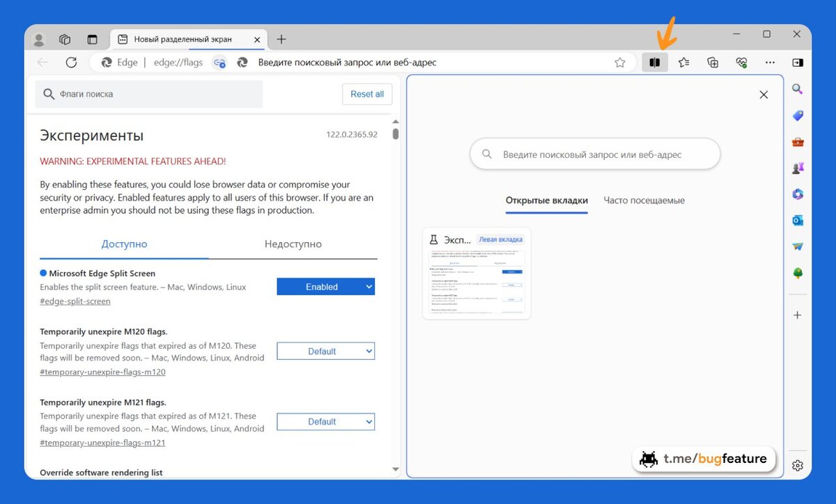
Task: Open sidebar Tools briefcase icon
Action: 798,142
